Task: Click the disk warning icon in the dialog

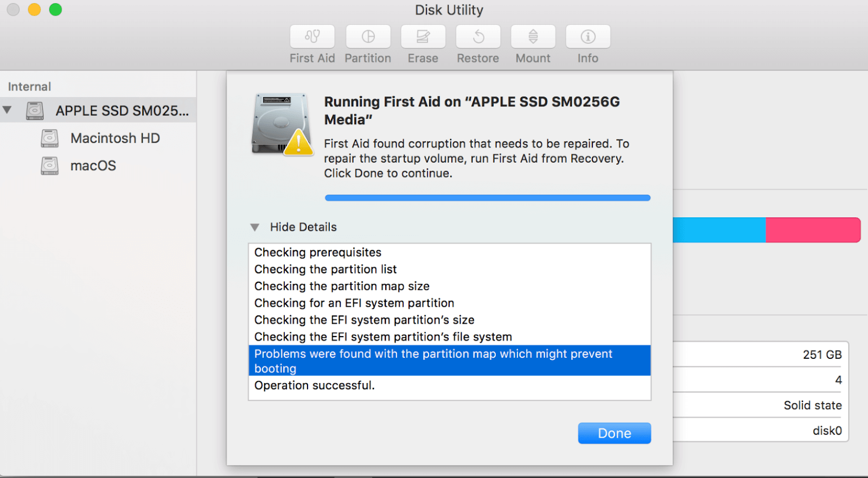Action: 282,124
